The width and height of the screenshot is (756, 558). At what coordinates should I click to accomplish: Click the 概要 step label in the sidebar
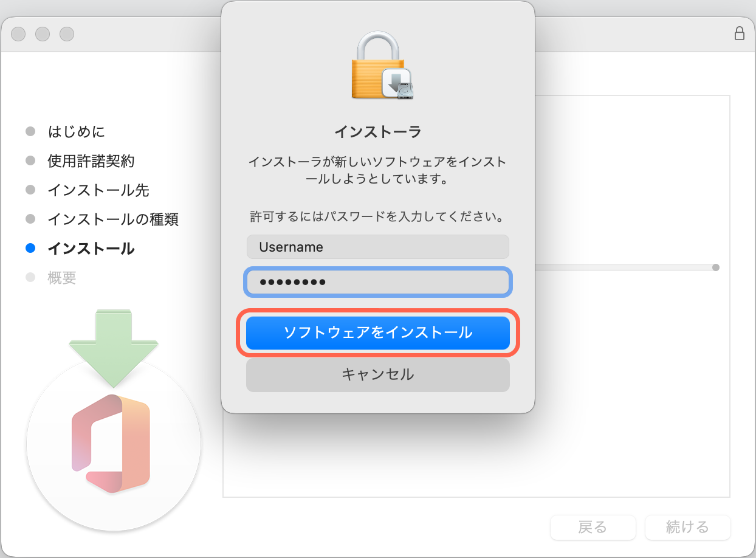(x=63, y=278)
